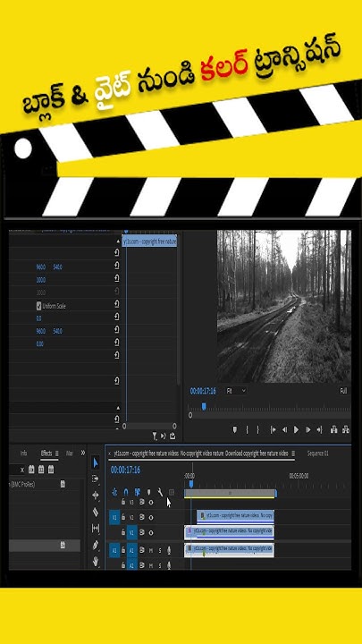Collapse the lower Effect Controls section arrow
The width and height of the screenshot is (362, 644).
[118, 408]
